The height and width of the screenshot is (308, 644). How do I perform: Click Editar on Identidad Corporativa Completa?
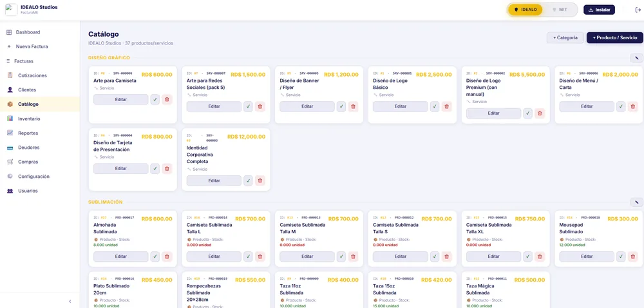pos(214,180)
